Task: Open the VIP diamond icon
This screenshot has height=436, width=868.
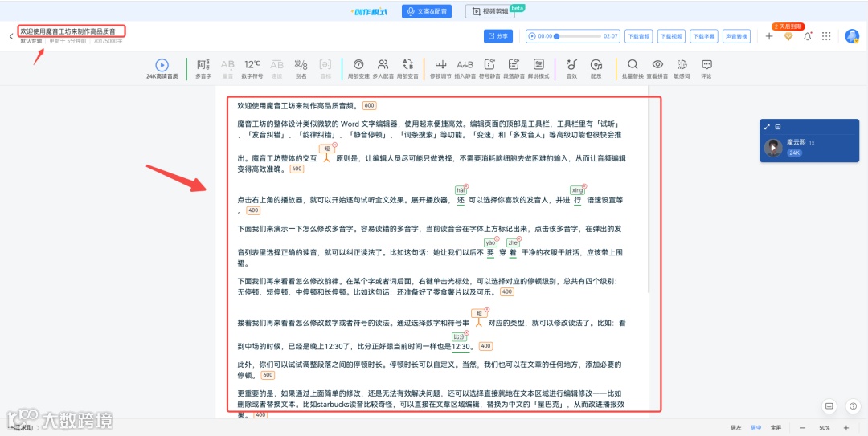Action: [x=788, y=36]
